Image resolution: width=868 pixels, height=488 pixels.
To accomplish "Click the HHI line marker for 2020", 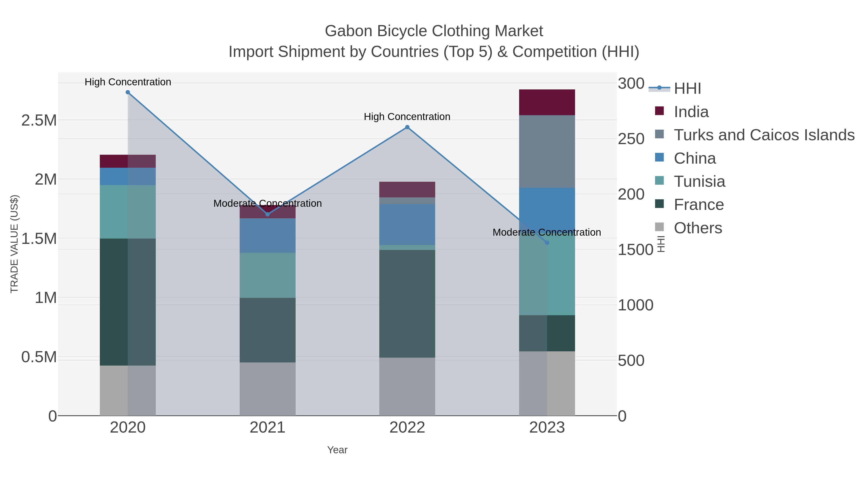I will [x=128, y=92].
